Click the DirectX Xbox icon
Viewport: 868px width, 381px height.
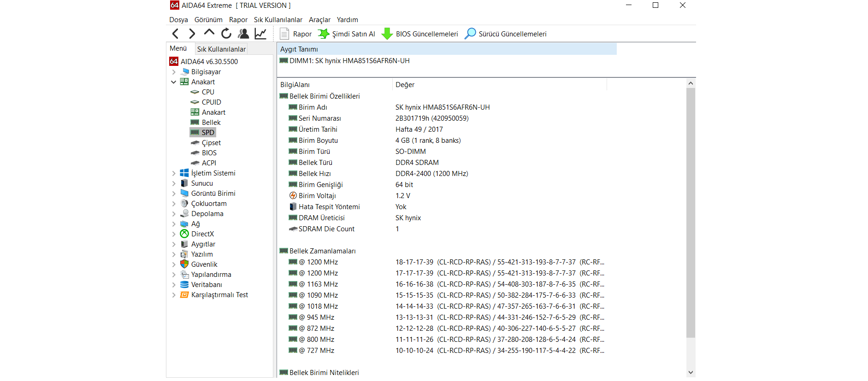184,234
